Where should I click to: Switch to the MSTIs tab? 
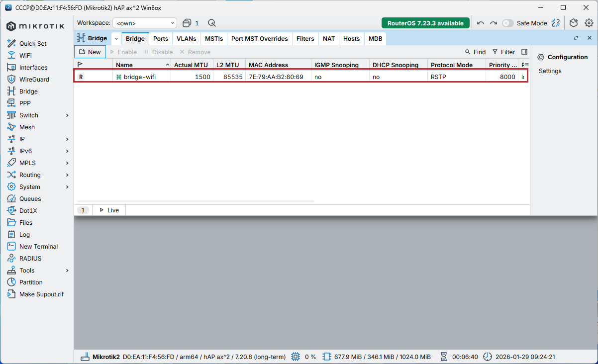pyautogui.click(x=214, y=38)
